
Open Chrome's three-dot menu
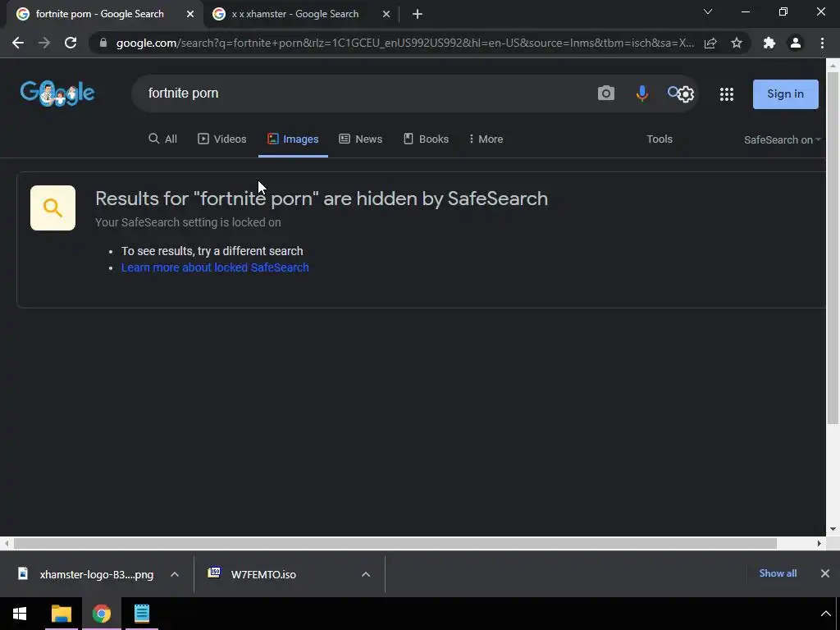[x=822, y=43]
